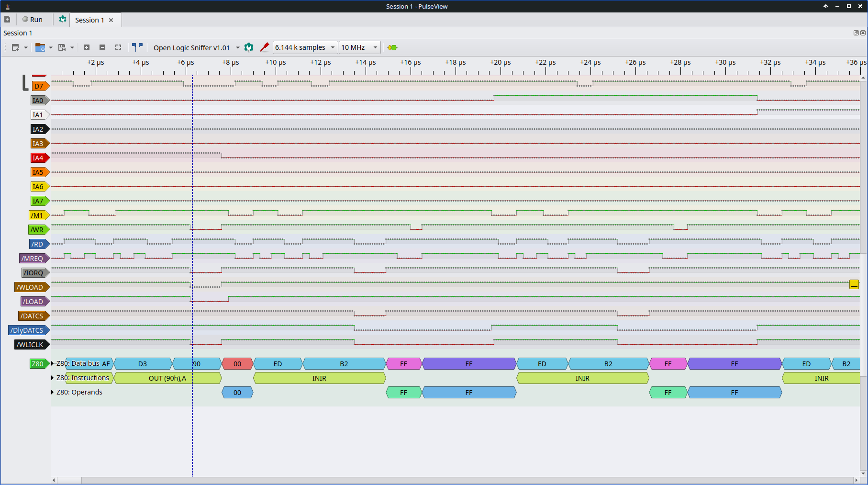868x485 pixels.
Task: Click the new session button at top left
Action: (x=7, y=20)
